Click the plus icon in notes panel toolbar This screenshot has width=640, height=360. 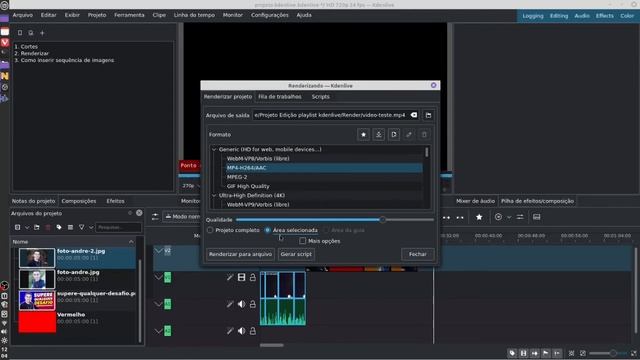42,33
